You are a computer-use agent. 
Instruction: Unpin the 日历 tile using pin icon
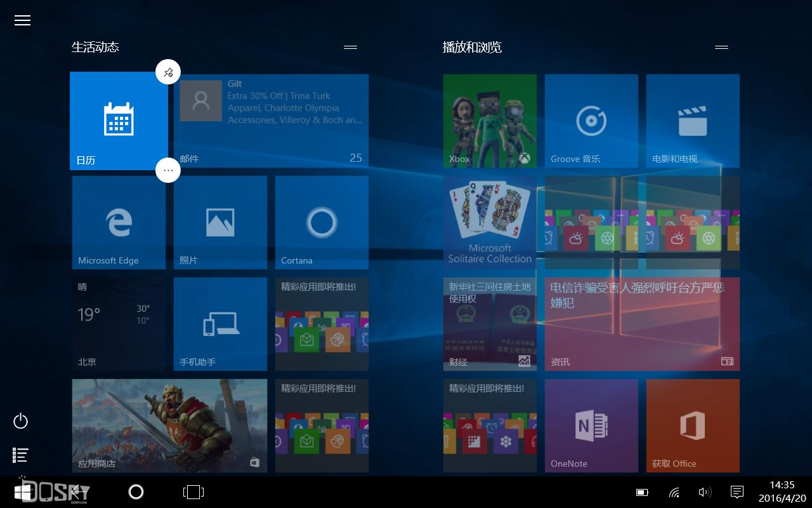(168, 72)
